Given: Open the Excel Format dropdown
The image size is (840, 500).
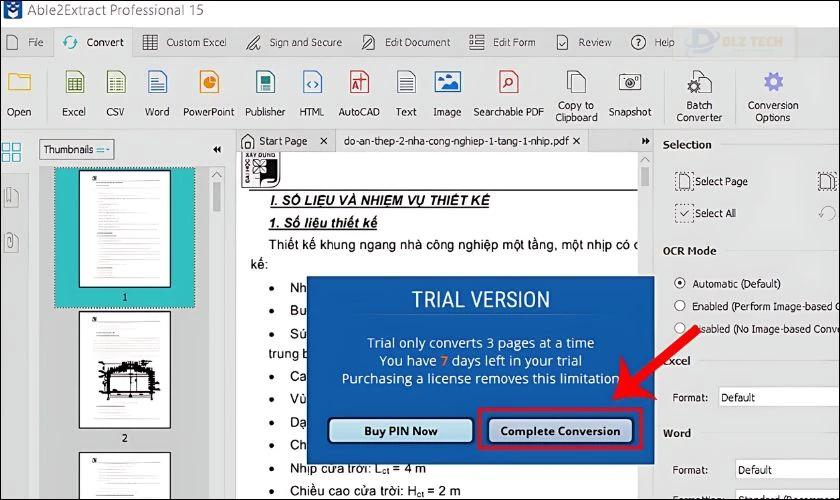Looking at the screenshot, I should point(779,398).
